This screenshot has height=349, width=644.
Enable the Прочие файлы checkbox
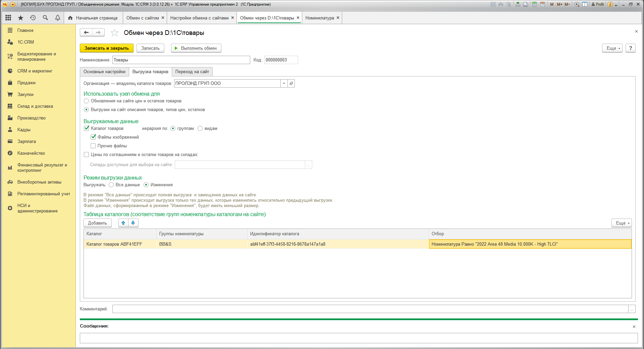(93, 146)
